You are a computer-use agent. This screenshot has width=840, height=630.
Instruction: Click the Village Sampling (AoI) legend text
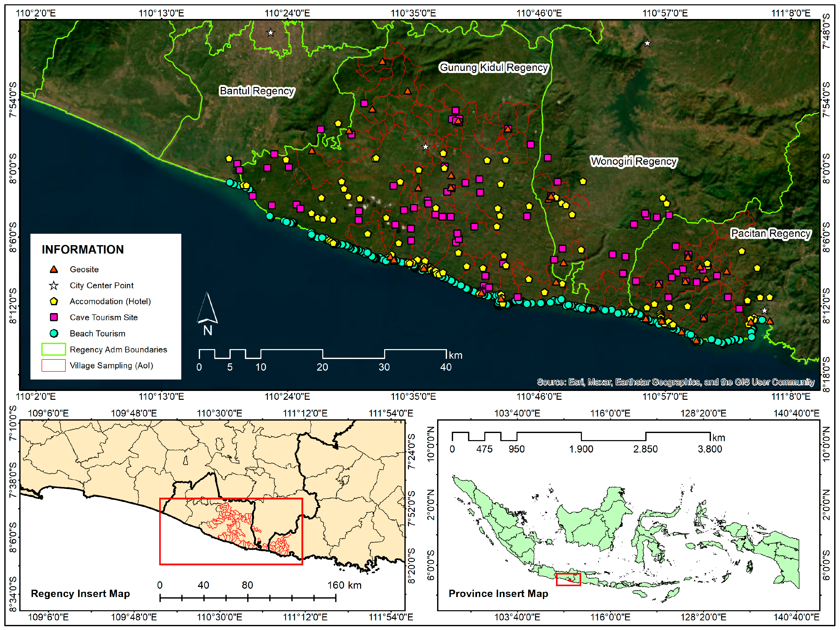click(x=112, y=365)
